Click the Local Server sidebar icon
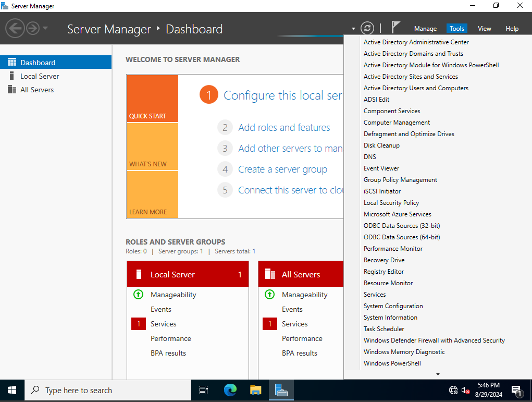The width and height of the screenshot is (532, 402). click(12, 76)
